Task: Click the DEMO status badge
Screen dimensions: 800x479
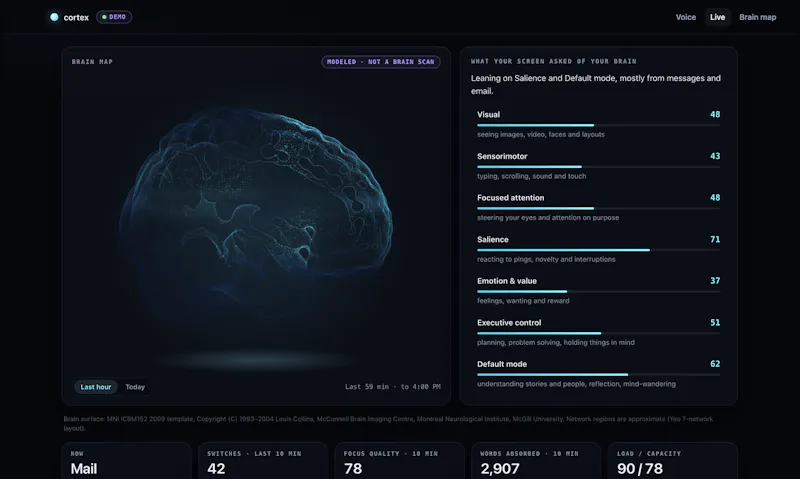Action: pyautogui.click(x=114, y=17)
